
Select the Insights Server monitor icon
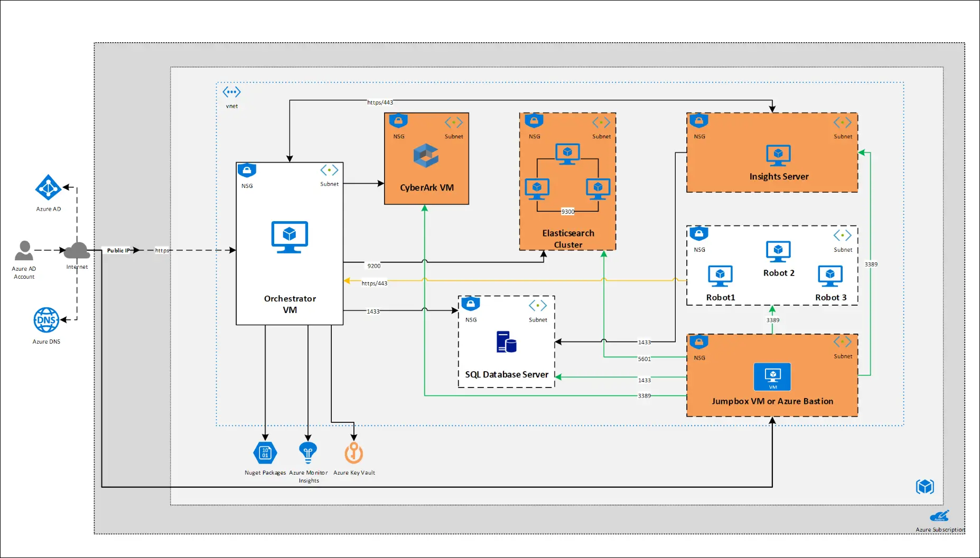pos(778,156)
